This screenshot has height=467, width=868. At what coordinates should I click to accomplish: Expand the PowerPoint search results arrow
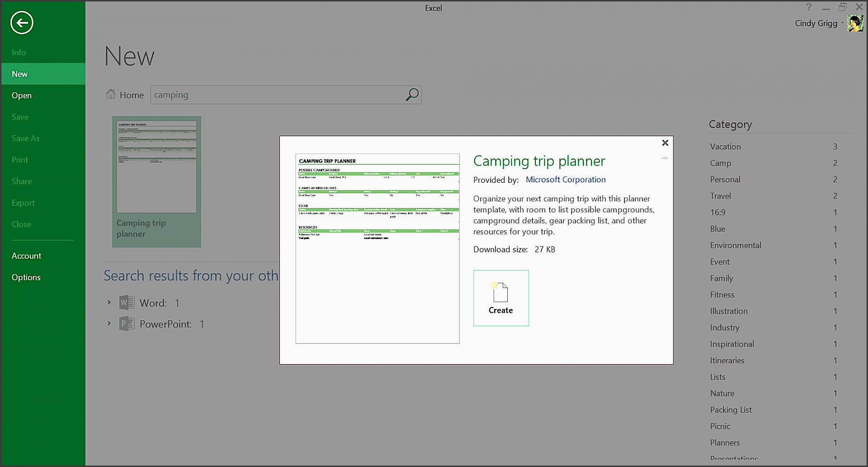click(x=109, y=324)
